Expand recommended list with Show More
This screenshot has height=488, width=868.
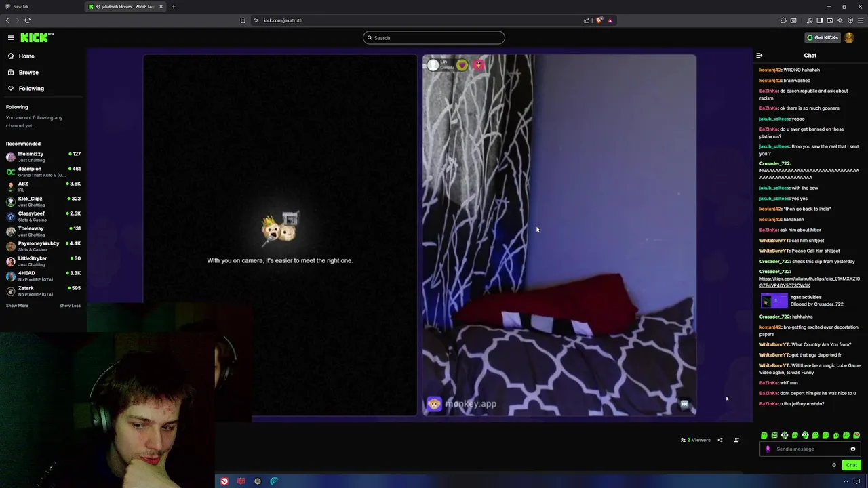coord(17,306)
